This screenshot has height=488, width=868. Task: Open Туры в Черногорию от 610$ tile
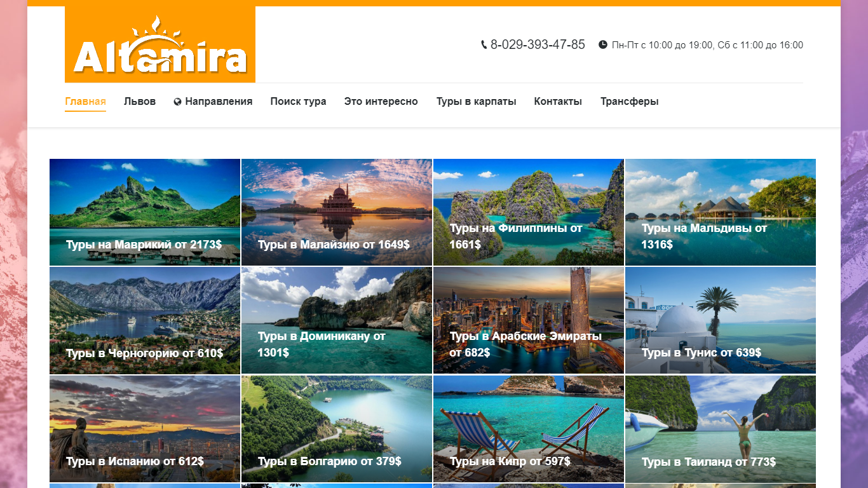tap(145, 320)
